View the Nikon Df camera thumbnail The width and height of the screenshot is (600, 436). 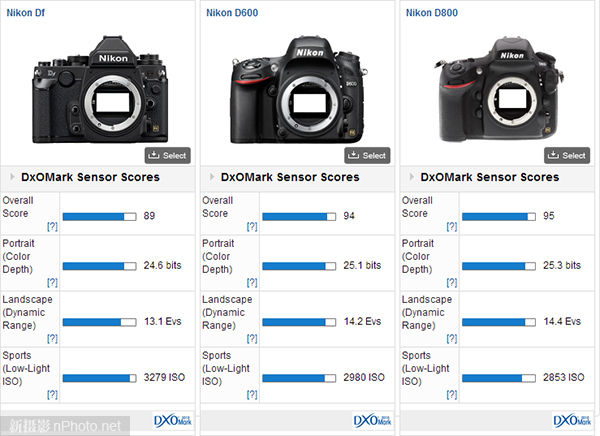point(100,90)
